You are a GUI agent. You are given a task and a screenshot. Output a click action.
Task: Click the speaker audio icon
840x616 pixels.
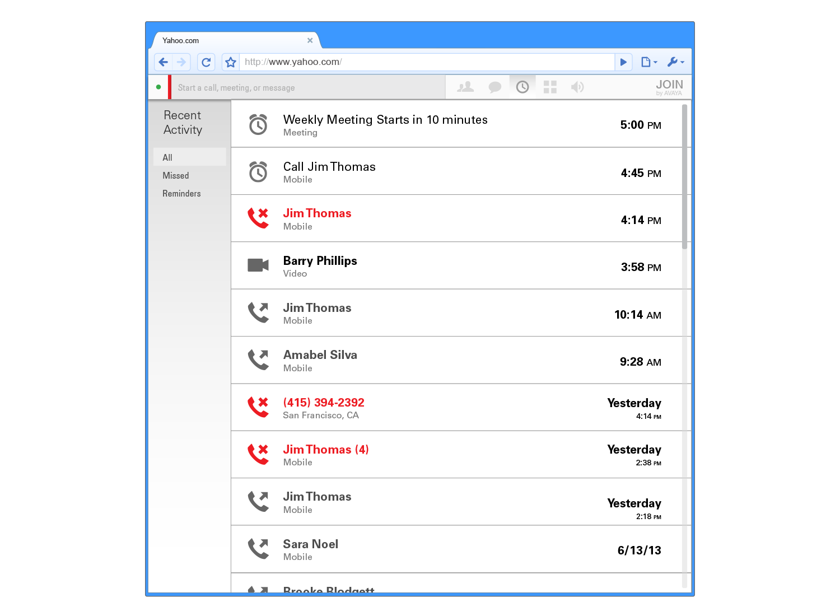click(577, 87)
